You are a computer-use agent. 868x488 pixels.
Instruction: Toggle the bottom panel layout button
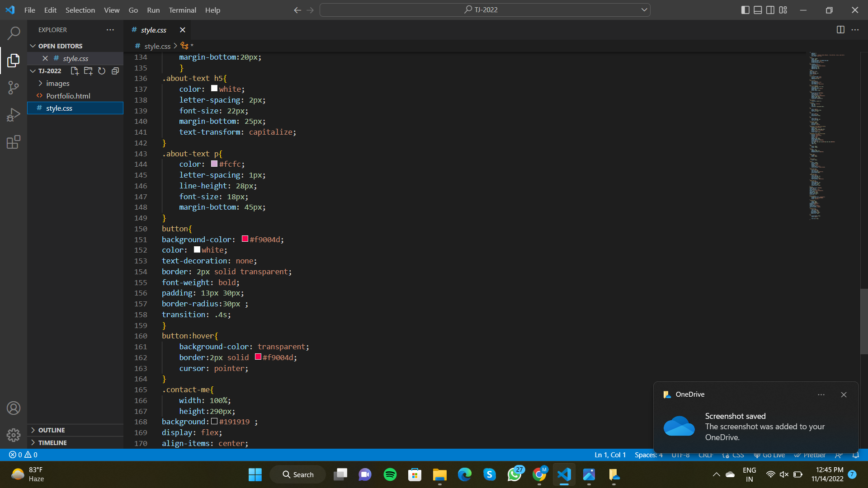coord(758,10)
